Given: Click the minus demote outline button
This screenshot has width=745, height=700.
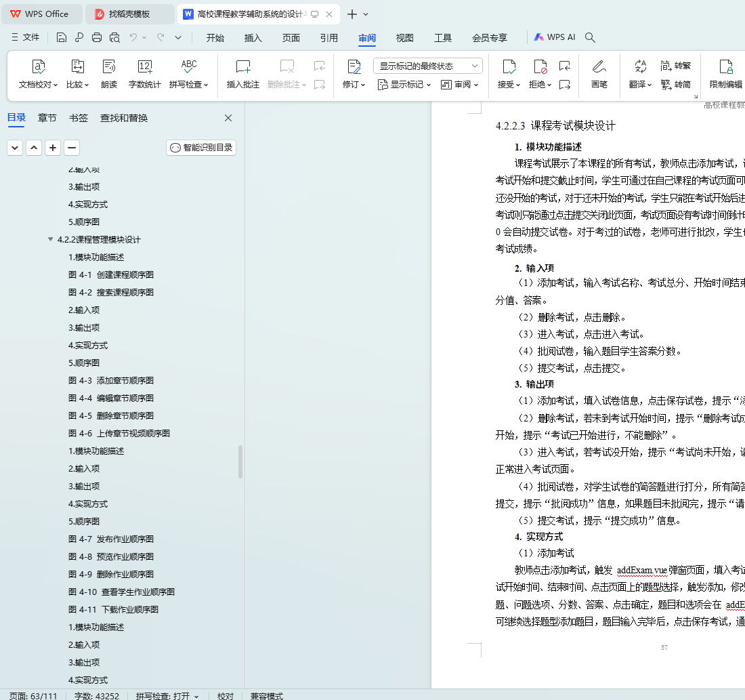Looking at the screenshot, I should click(x=72, y=148).
